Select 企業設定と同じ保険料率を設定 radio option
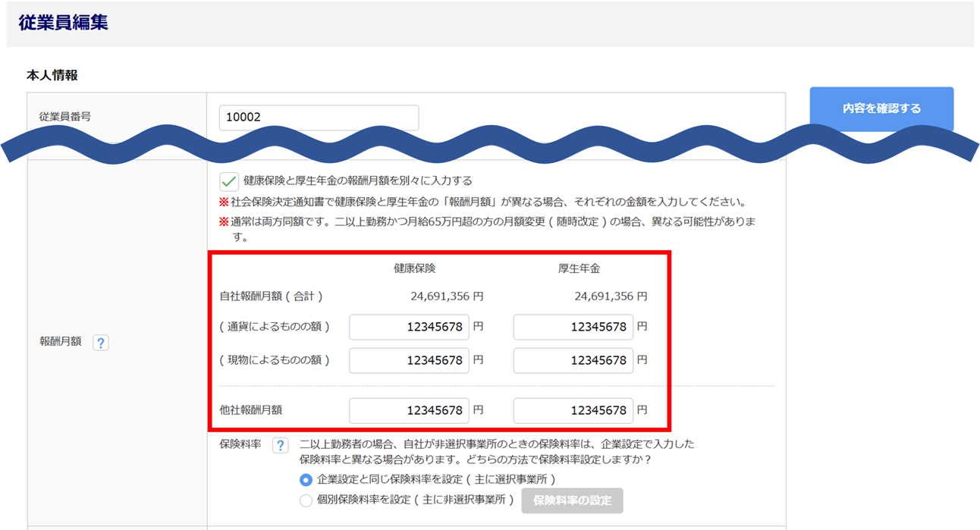980x530 pixels. (x=306, y=480)
